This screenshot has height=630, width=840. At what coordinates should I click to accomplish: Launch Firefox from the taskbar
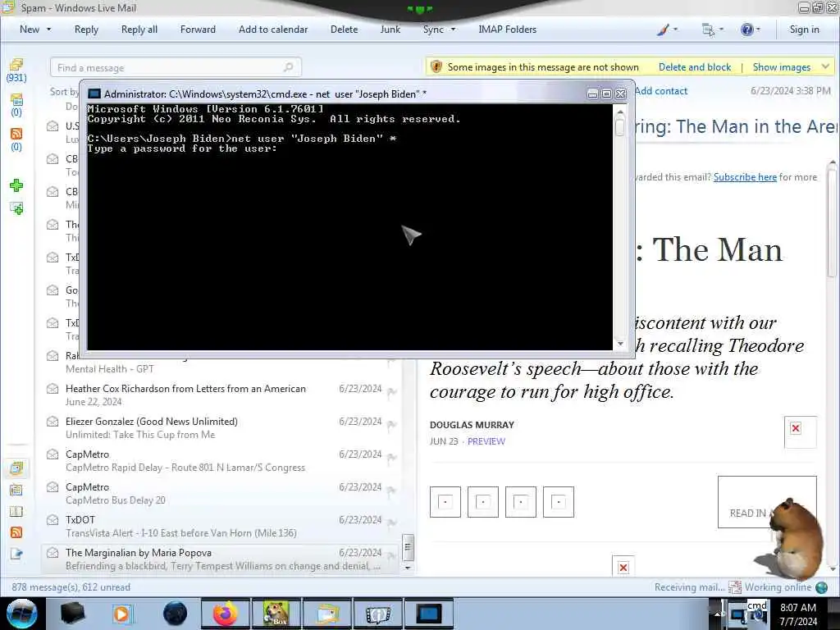[226, 614]
